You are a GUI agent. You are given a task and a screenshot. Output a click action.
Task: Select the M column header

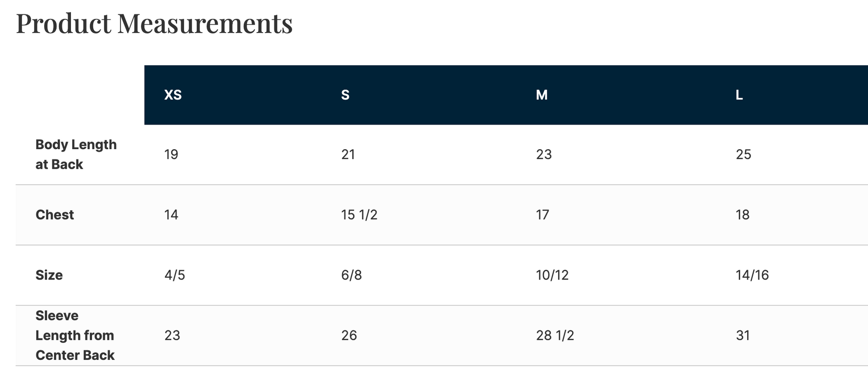pyautogui.click(x=541, y=95)
